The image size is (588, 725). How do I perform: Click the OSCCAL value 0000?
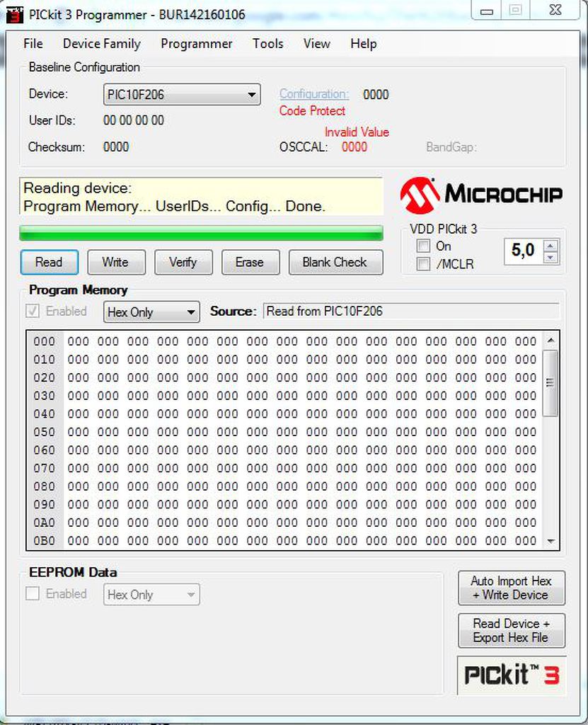coord(354,147)
